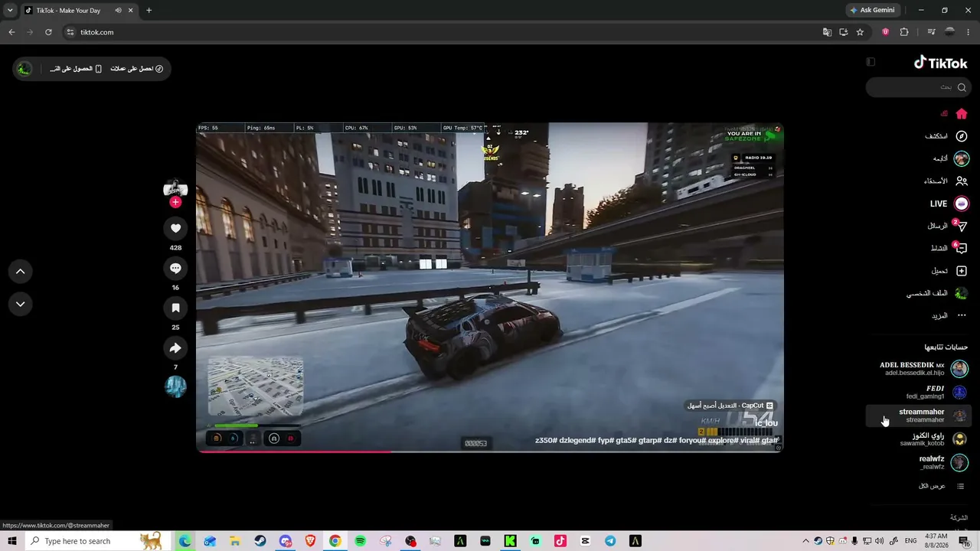Viewport: 980px width, 551px height.
Task: Go back in the browser
Action: point(11,32)
